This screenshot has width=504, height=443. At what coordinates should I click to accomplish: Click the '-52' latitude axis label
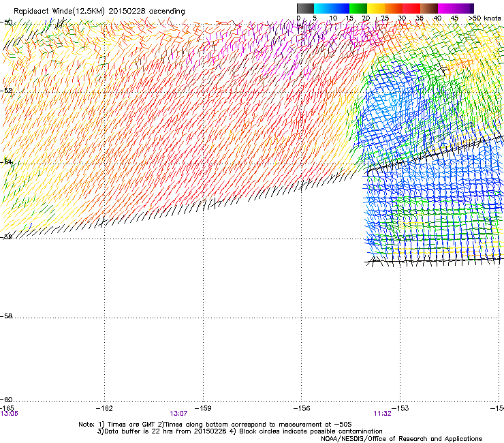(x=6, y=91)
